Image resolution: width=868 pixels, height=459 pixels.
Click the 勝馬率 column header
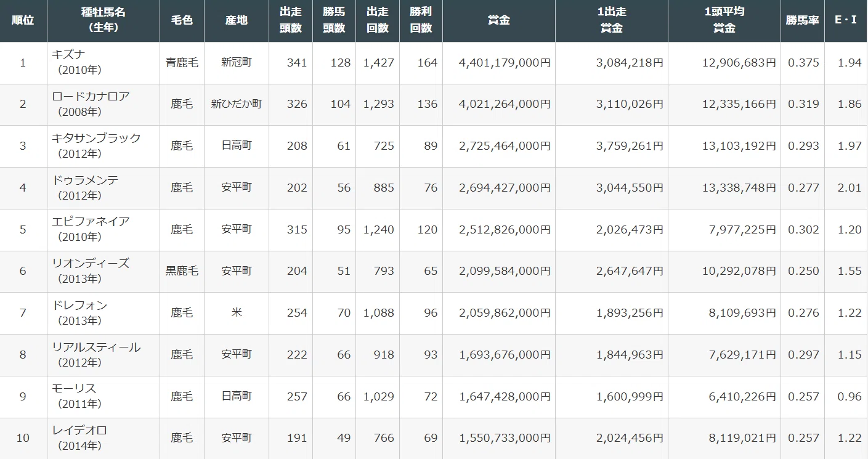[803, 20]
